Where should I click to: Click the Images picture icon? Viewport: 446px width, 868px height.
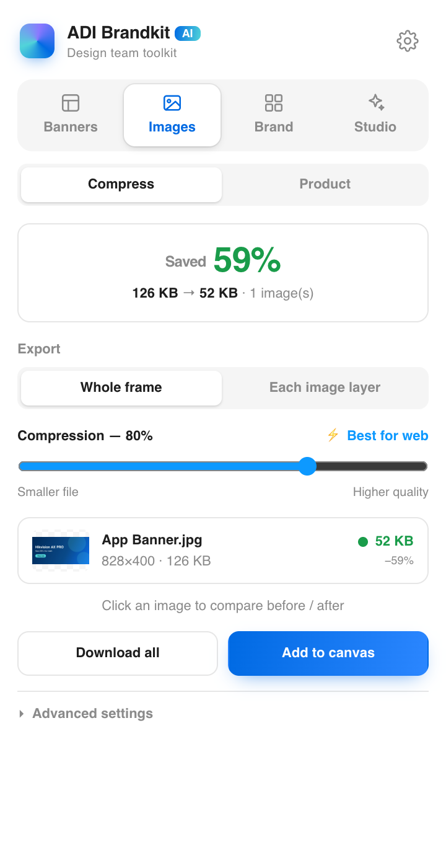click(172, 103)
